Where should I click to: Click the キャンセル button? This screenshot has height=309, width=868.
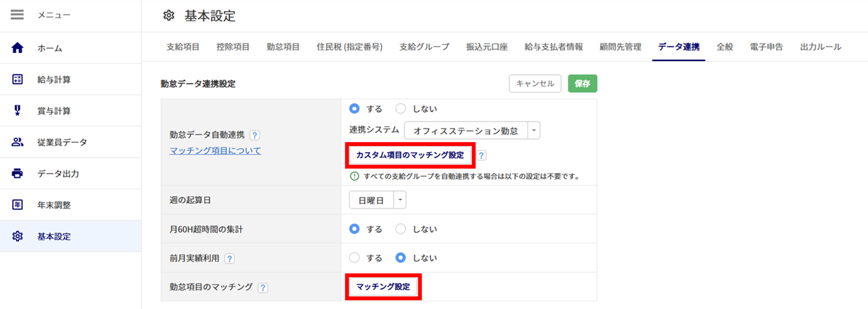click(535, 84)
